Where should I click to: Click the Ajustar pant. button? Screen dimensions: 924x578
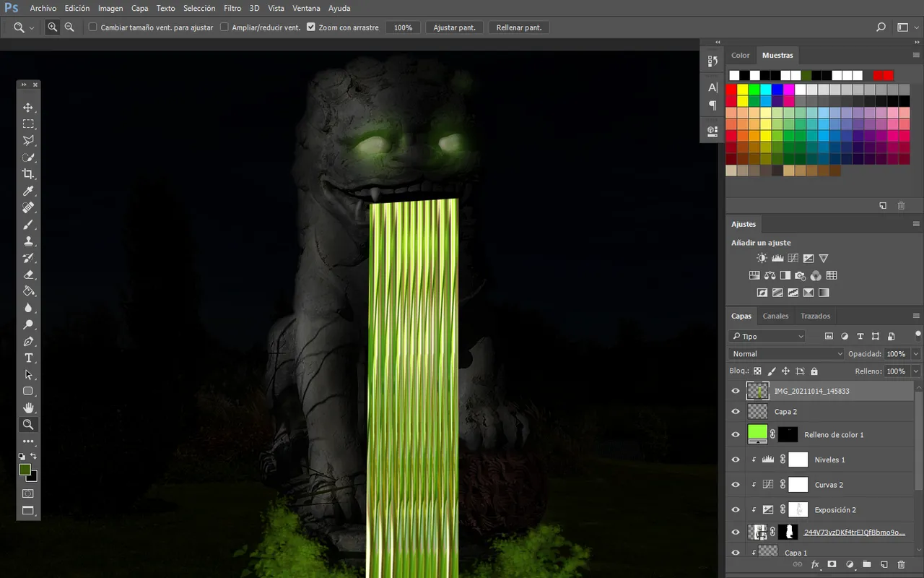tap(454, 27)
